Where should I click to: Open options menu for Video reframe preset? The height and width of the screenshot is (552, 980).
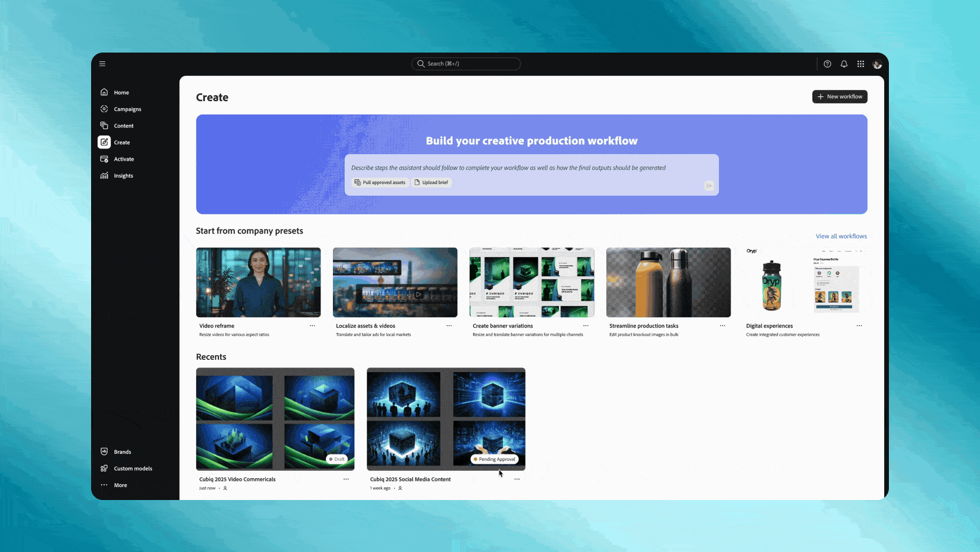point(312,326)
